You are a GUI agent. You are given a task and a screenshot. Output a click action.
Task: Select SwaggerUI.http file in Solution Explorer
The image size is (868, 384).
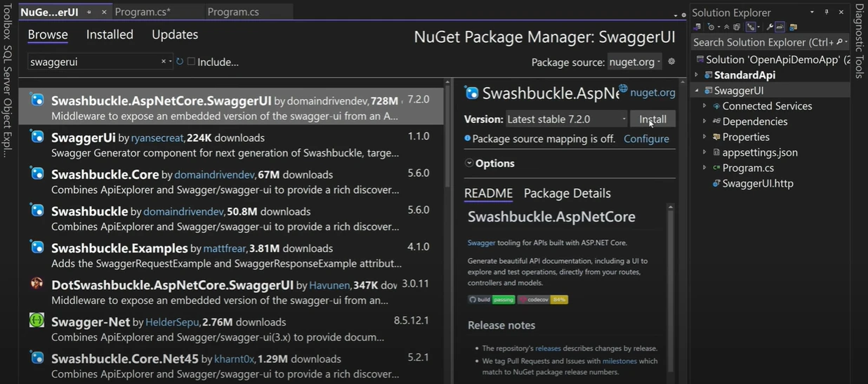coord(758,183)
